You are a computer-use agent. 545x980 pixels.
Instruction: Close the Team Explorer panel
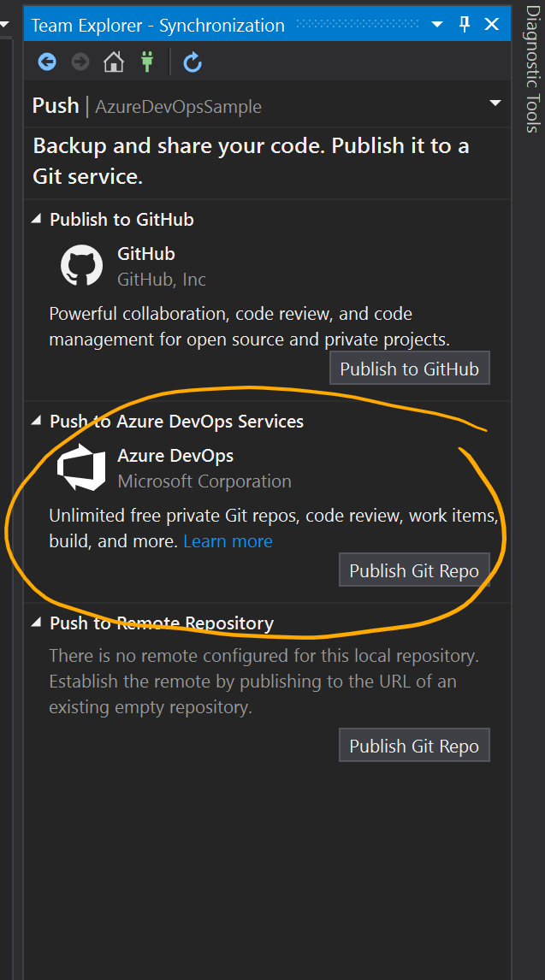tap(492, 24)
